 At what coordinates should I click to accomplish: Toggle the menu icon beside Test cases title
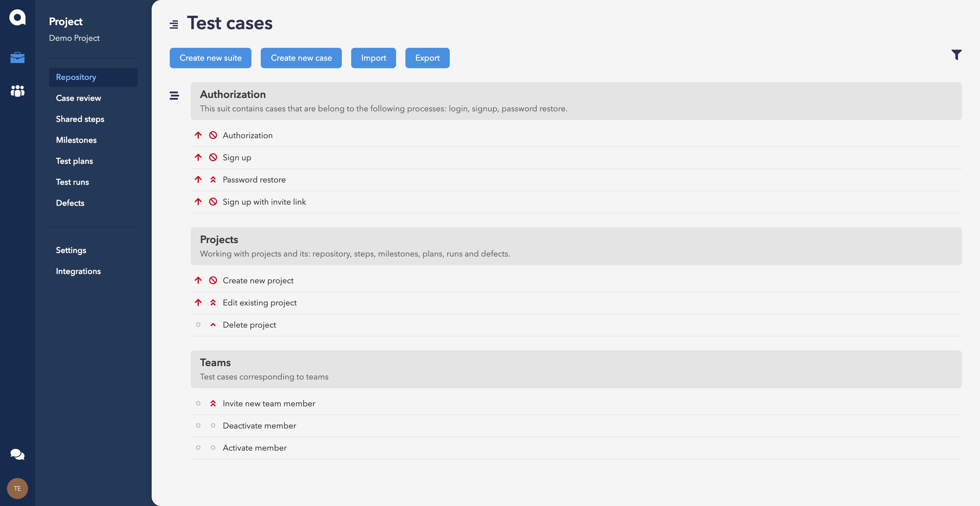tap(174, 25)
